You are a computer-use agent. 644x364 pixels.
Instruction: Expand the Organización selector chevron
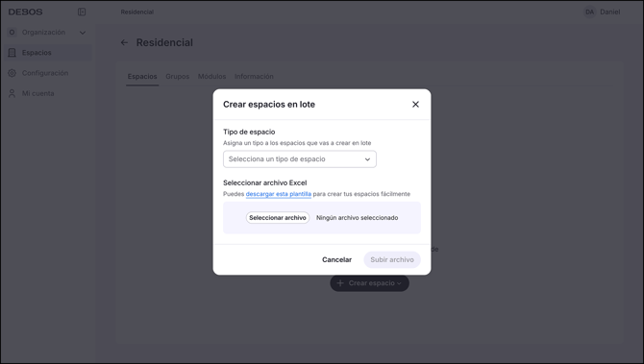83,33
